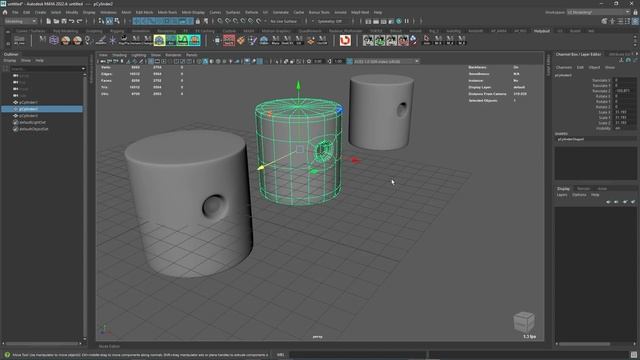
Task: Open Channel Box Channels menu
Action: tap(564, 67)
